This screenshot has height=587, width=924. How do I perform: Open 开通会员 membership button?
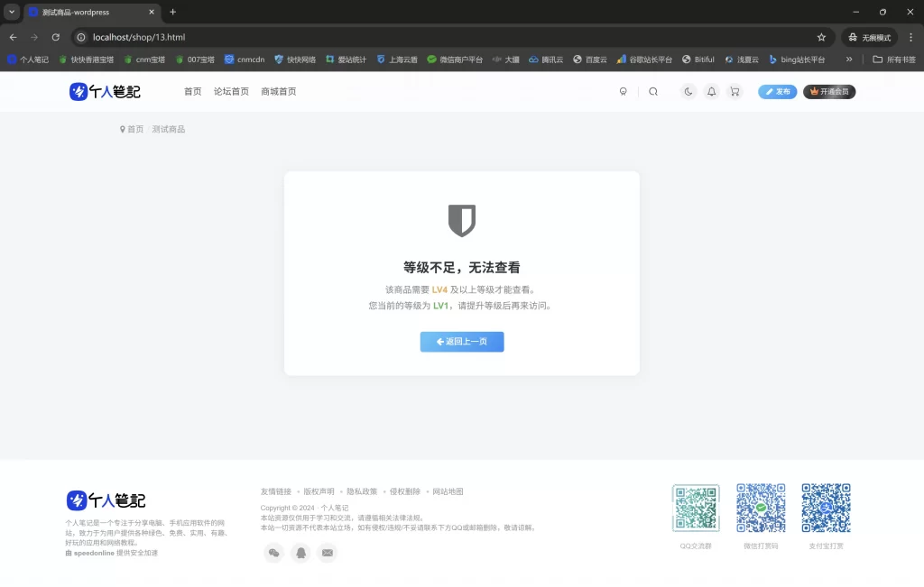(828, 91)
